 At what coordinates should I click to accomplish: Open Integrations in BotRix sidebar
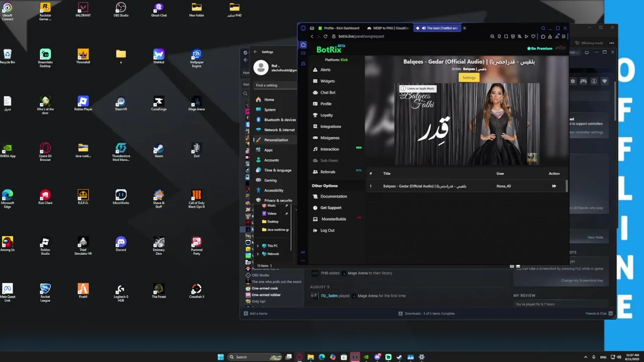(x=327, y=127)
